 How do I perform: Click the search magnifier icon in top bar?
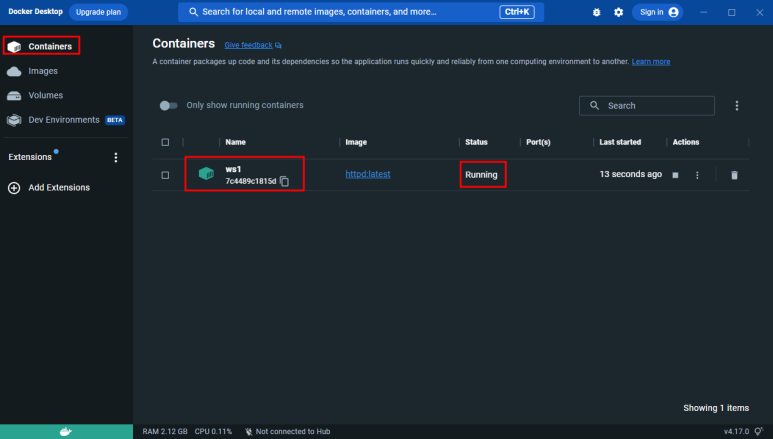tap(193, 12)
